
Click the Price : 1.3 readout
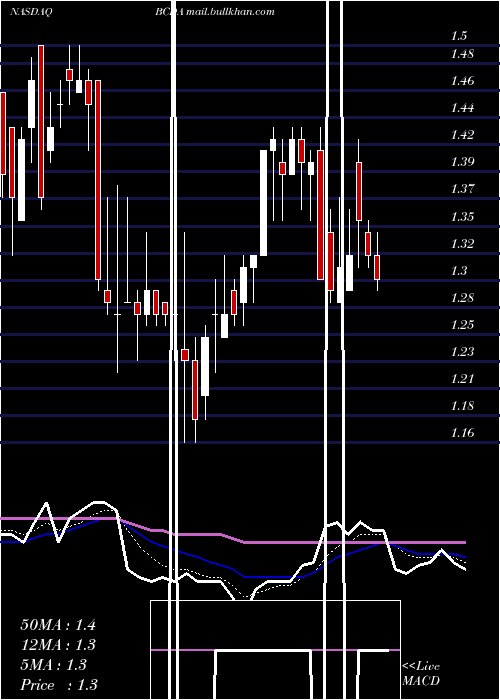(x=59, y=685)
